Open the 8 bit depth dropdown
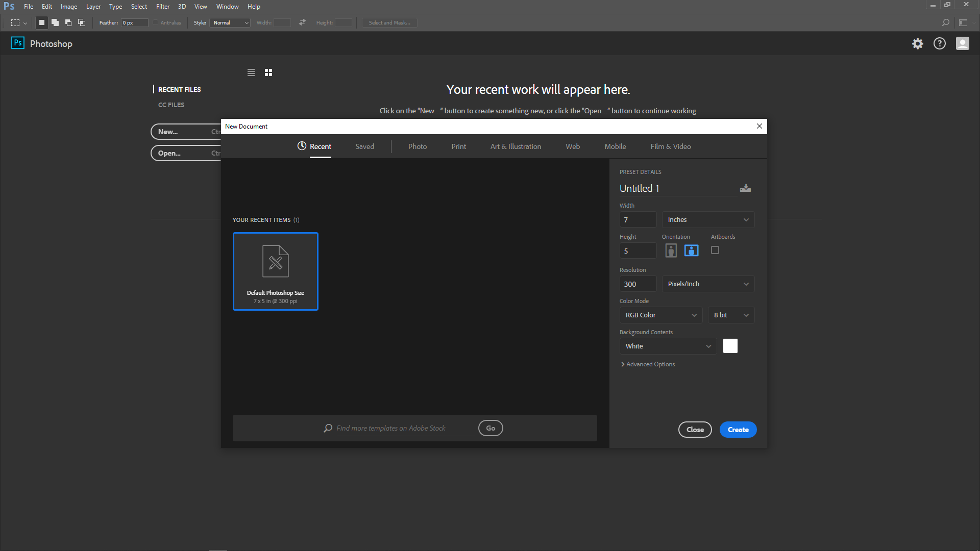 [x=731, y=315]
